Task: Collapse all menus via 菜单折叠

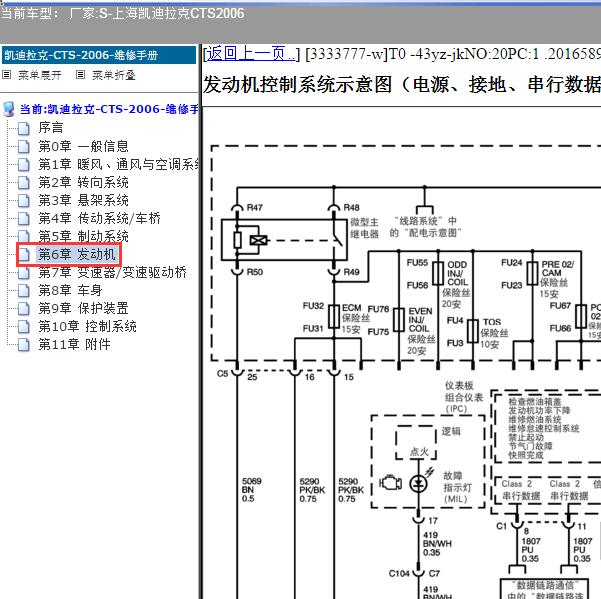Action: [114, 75]
